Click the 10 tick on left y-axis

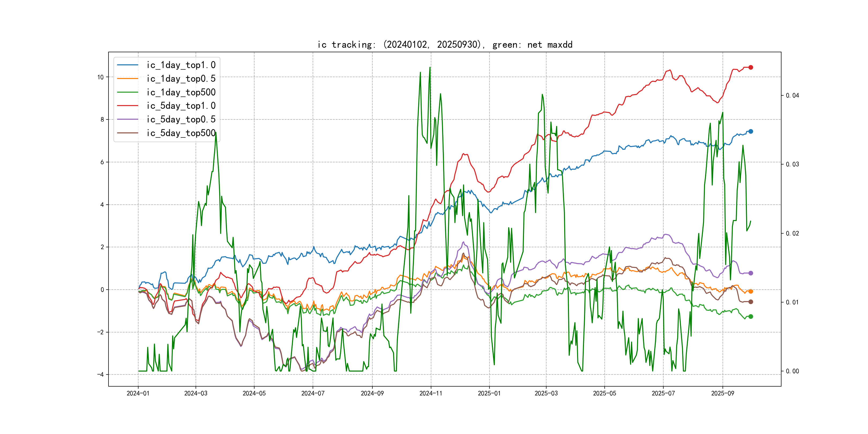[100, 77]
